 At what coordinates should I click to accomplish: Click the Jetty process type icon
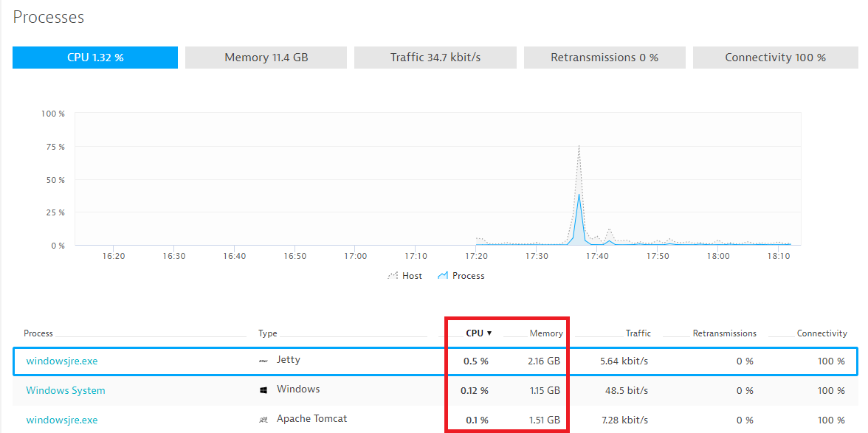[x=263, y=361]
